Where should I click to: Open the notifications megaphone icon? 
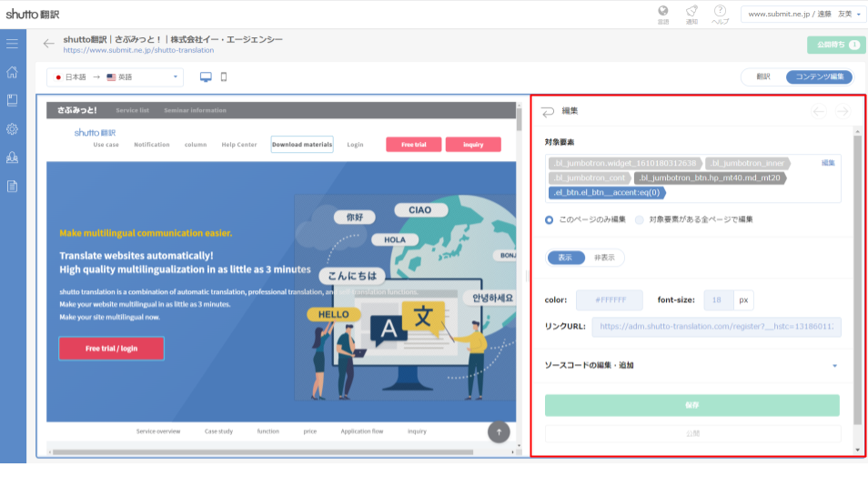tap(691, 15)
